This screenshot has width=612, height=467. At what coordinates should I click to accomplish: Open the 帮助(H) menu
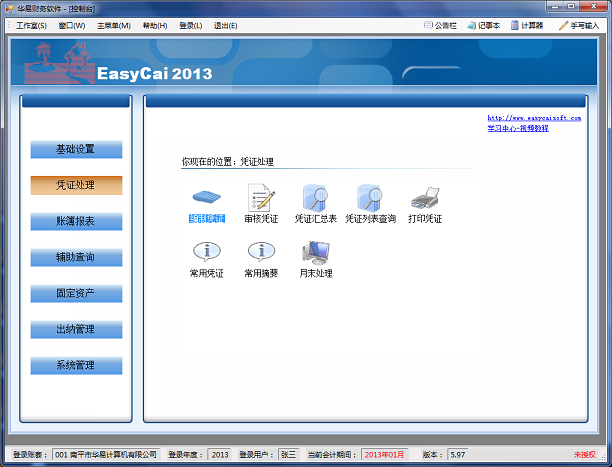pyautogui.click(x=155, y=26)
